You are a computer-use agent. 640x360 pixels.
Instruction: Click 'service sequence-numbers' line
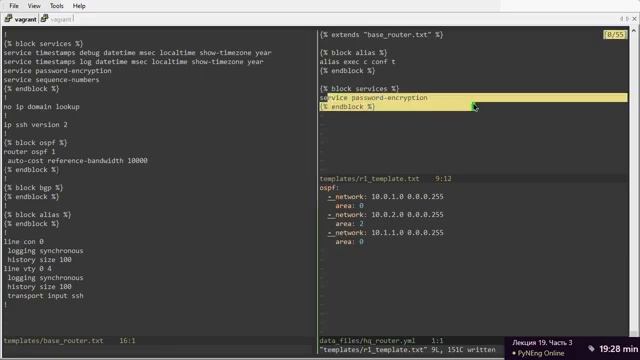51,80
